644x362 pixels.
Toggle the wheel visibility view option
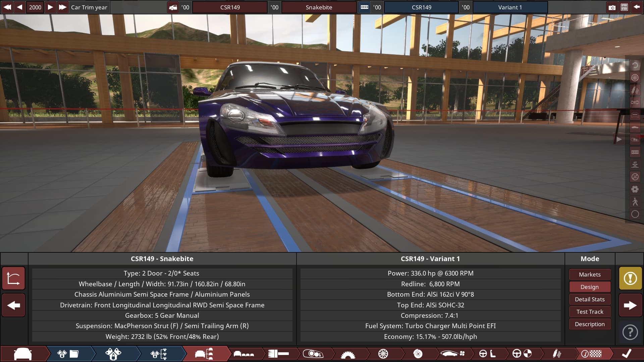tap(635, 78)
